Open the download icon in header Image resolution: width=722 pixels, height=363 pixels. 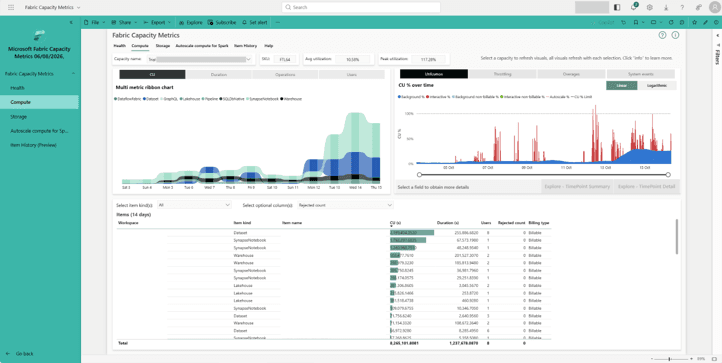click(666, 7)
